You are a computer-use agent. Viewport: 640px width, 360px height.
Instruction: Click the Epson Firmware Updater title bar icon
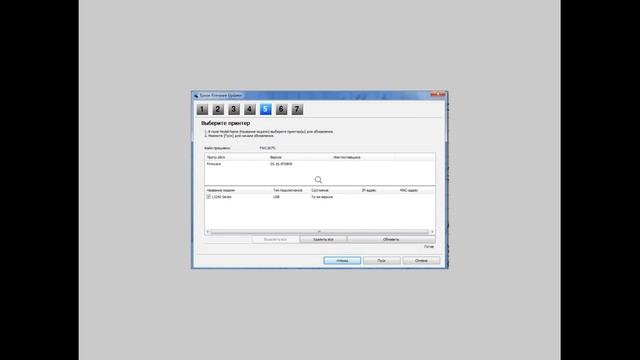coord(196,96)
